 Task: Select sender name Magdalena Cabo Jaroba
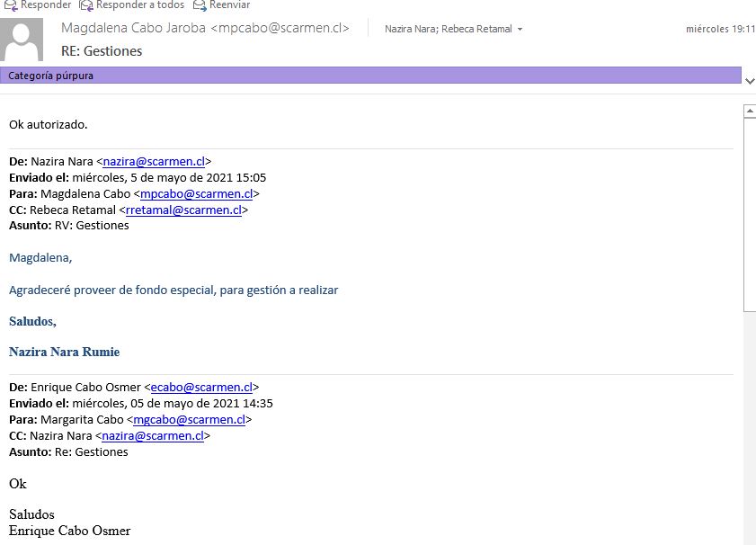pos(133,29)
